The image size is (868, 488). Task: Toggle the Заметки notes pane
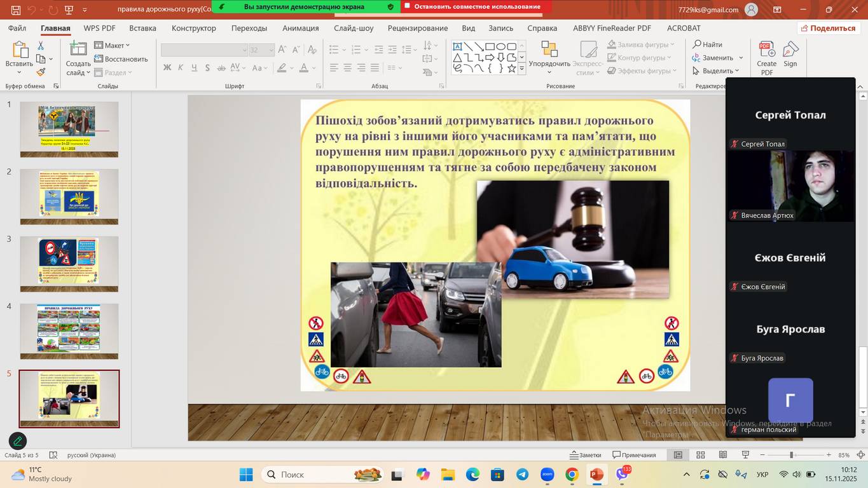tap(585, 455)
